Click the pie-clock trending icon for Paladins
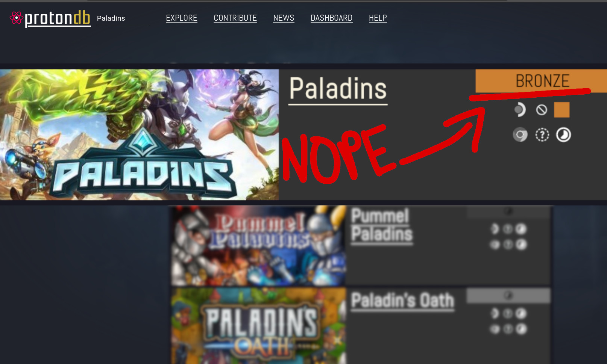607x364 pixels. coord(563,135)
